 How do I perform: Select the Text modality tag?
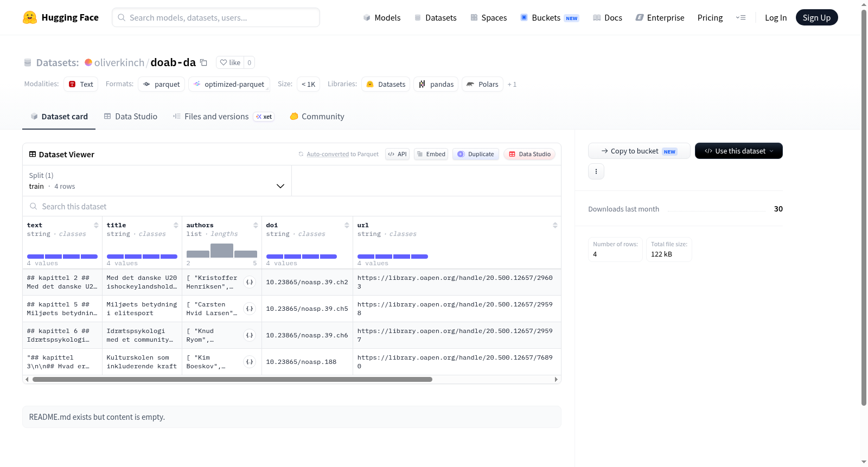pos(81,84)
